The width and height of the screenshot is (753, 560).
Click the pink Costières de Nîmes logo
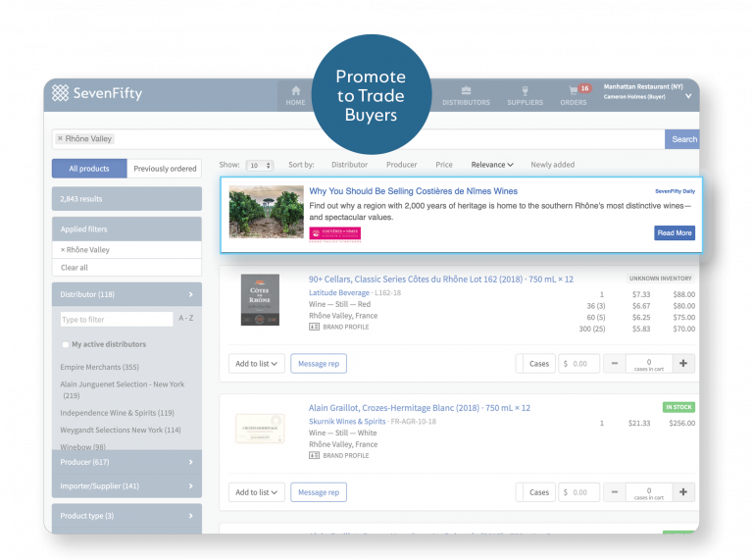coord(334,233)
